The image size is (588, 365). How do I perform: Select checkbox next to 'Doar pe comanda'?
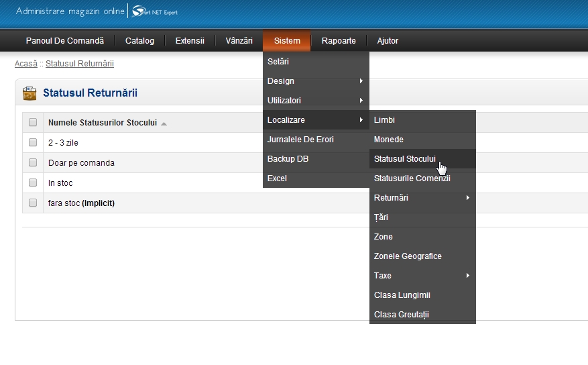(x=33, y=162)
